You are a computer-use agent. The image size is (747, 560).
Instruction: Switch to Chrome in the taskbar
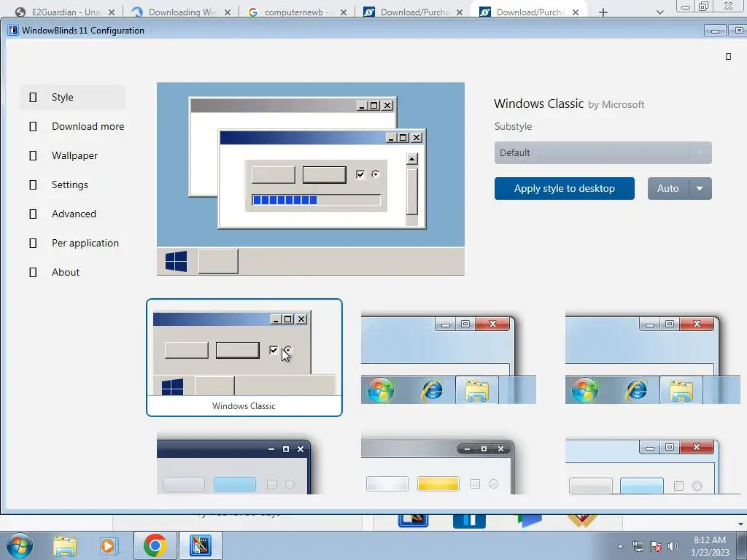[155, 545]
